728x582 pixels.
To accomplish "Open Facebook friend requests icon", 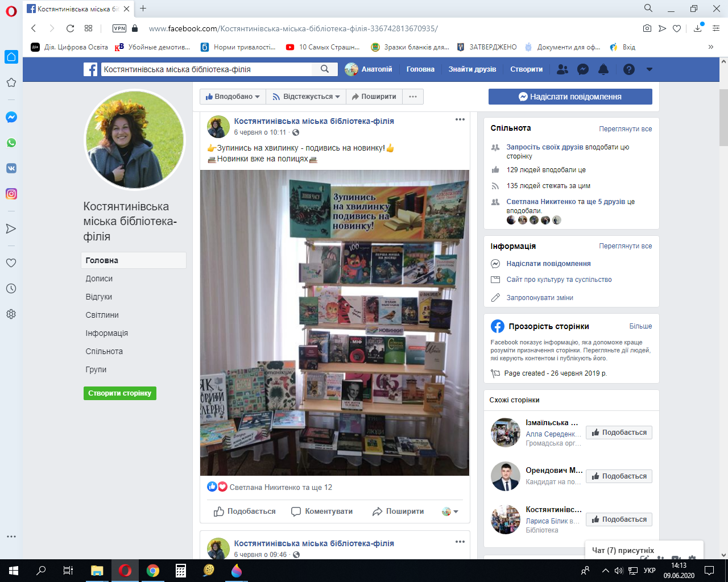I will (562, 69).
